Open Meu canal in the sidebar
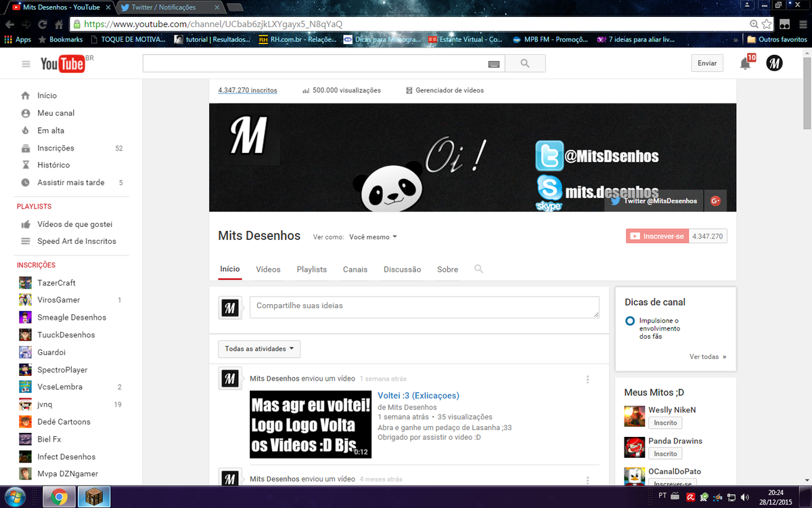812x508 pixels. click(56, 113)
